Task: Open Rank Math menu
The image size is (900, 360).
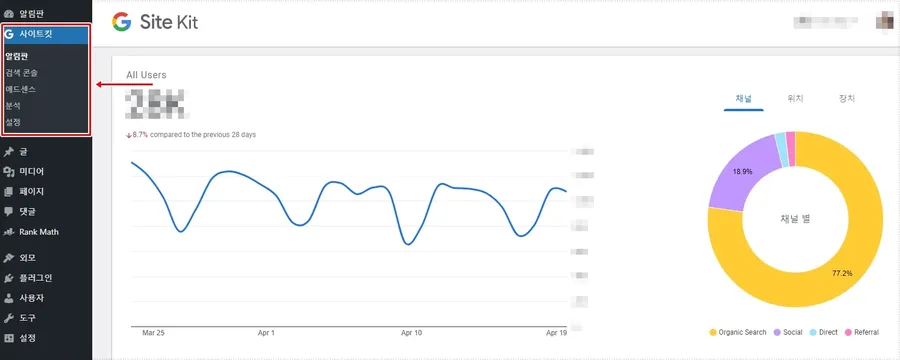Action: click(46, 232)
